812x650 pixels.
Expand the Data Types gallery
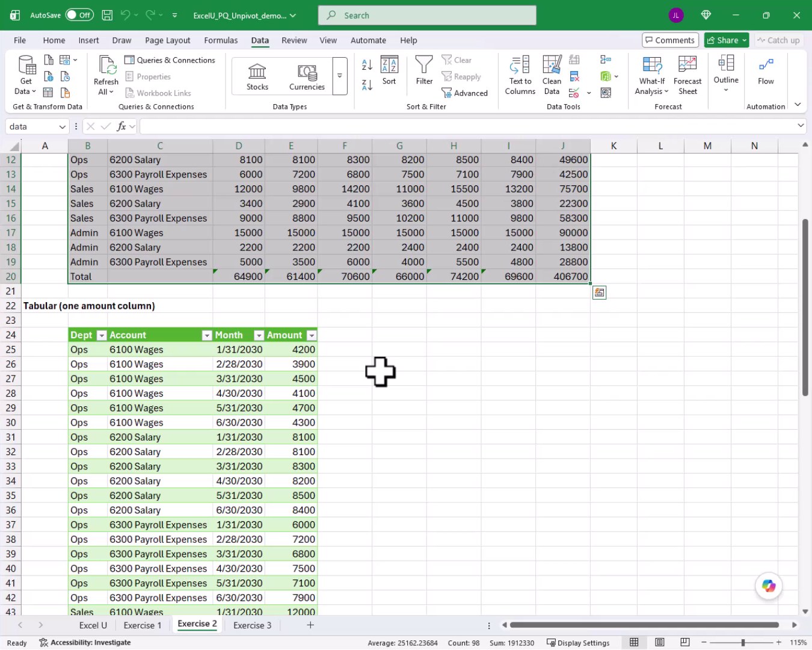coord(340,76)
